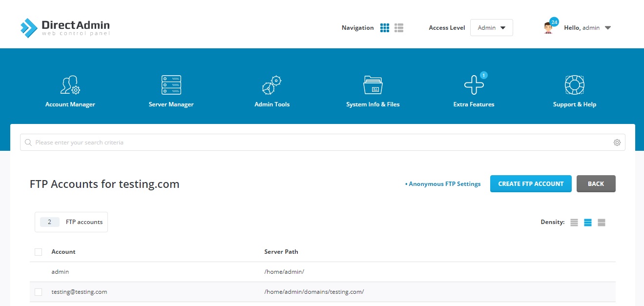This screenshot has height=306, width=644.
Task: Toggle the select-all accounts checkbox
Action: pyautogui.click(x=39, y=252)
